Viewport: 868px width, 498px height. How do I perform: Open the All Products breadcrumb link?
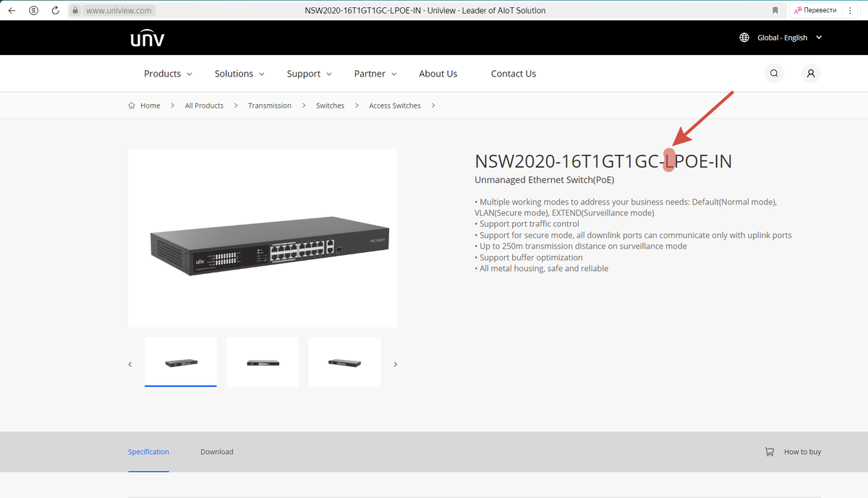(204, 106)
